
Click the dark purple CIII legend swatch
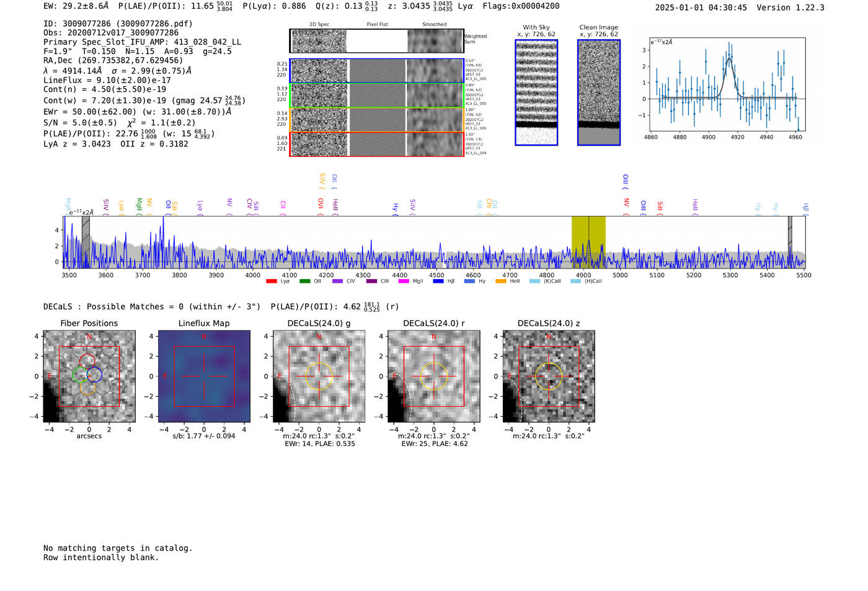(x=371, y=282)
